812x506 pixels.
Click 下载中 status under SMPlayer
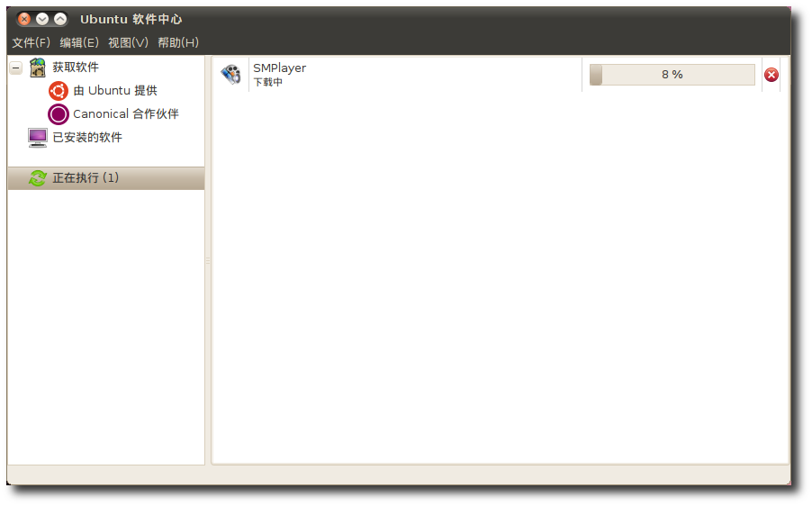pos(267,82)
